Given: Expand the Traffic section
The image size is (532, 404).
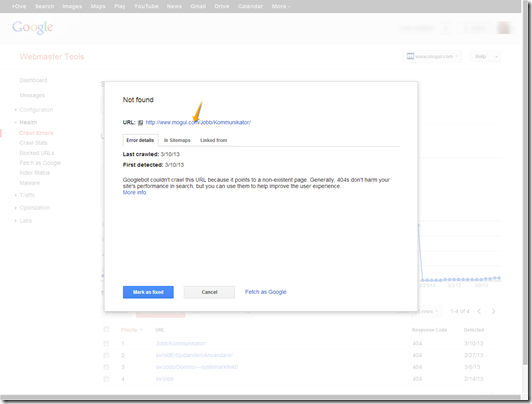Looking at the screenshot, I should point(27,195).
